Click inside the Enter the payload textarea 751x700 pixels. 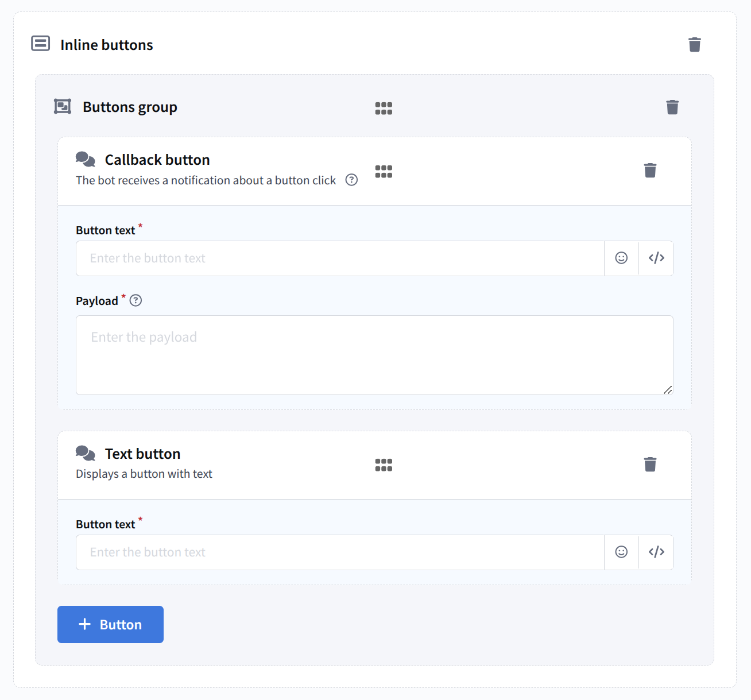374,355
